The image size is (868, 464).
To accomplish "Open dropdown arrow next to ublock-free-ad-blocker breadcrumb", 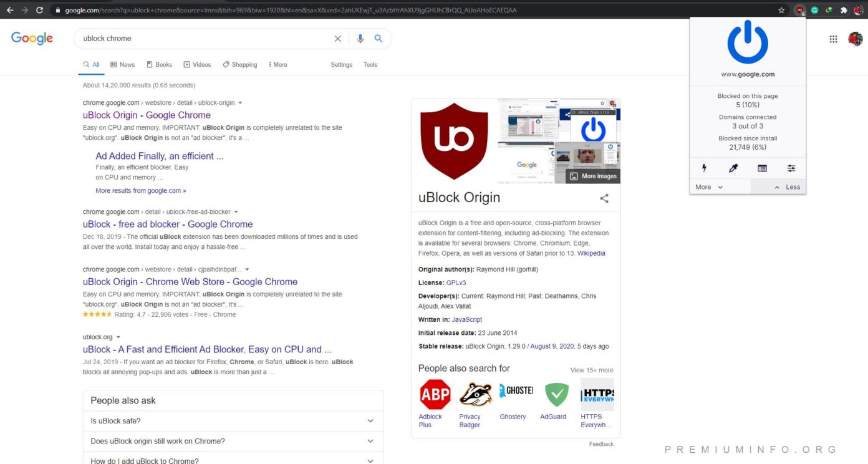I will pos(236,212).
